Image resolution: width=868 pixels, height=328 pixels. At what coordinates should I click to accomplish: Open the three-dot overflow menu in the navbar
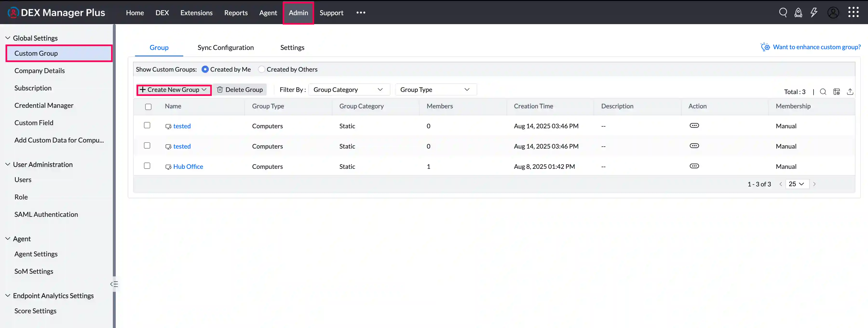(x=360, y=13)
